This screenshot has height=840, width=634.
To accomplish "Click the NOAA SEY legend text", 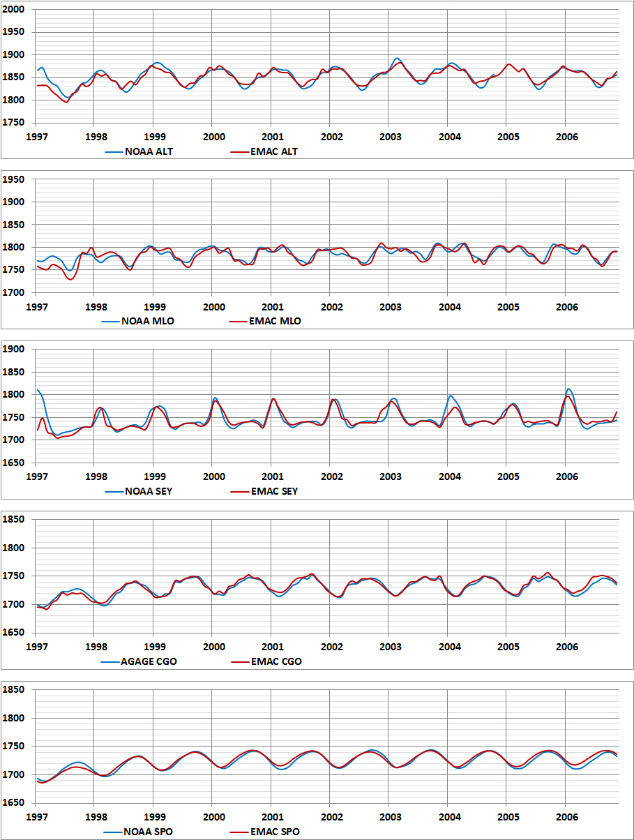I will click(147, 491).
